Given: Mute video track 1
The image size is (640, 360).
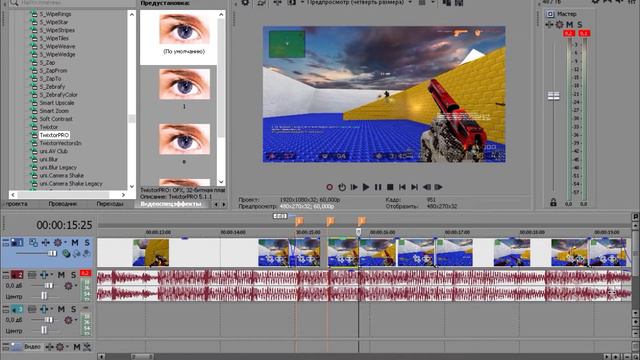Looking at the screenshot, I should pos(75,242).
